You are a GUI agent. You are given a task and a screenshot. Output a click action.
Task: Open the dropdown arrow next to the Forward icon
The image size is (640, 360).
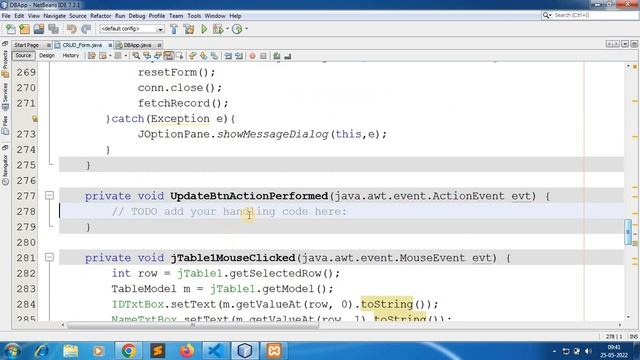[x=126, y=56]
